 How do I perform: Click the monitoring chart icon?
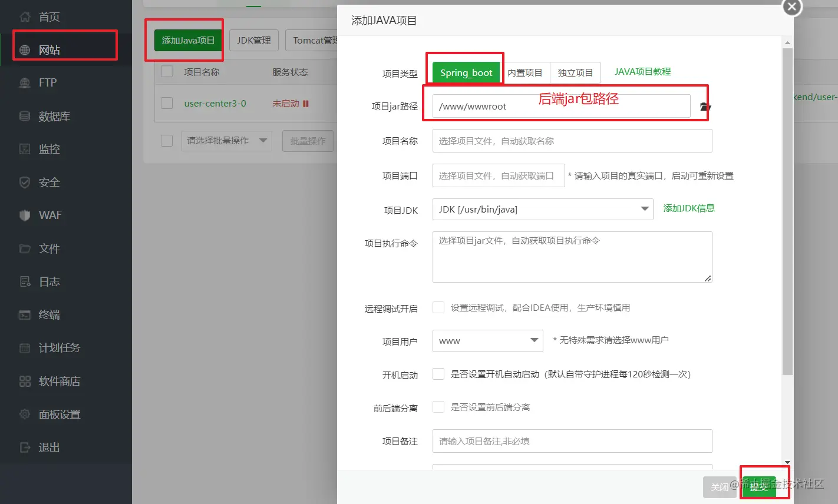tap(25, 149)
